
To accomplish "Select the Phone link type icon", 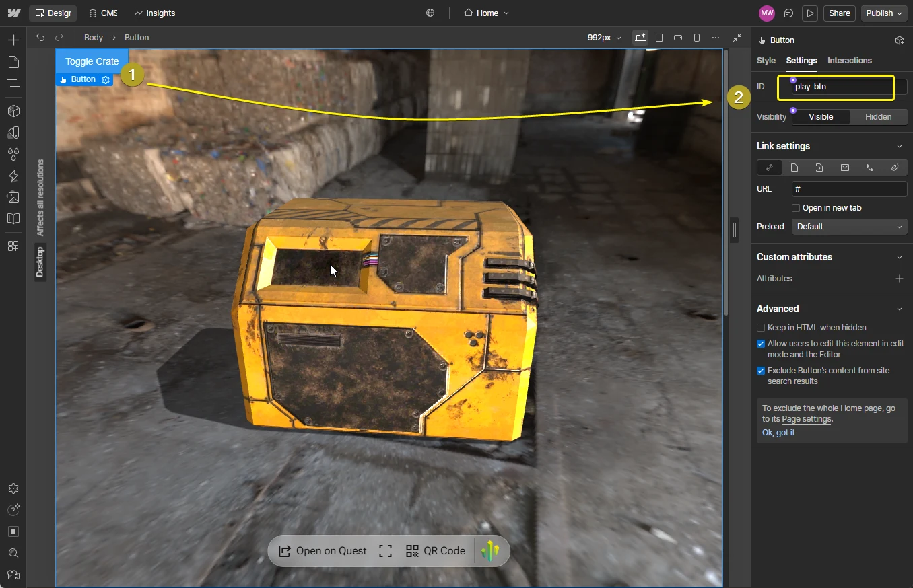I will tap(870, 168).
